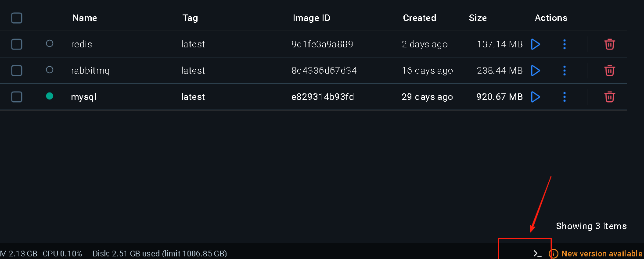Tick the rabbitmq row checkbox
Image resolution: width=644 pixels, height=259 pixels.
(x=17, y=71)
